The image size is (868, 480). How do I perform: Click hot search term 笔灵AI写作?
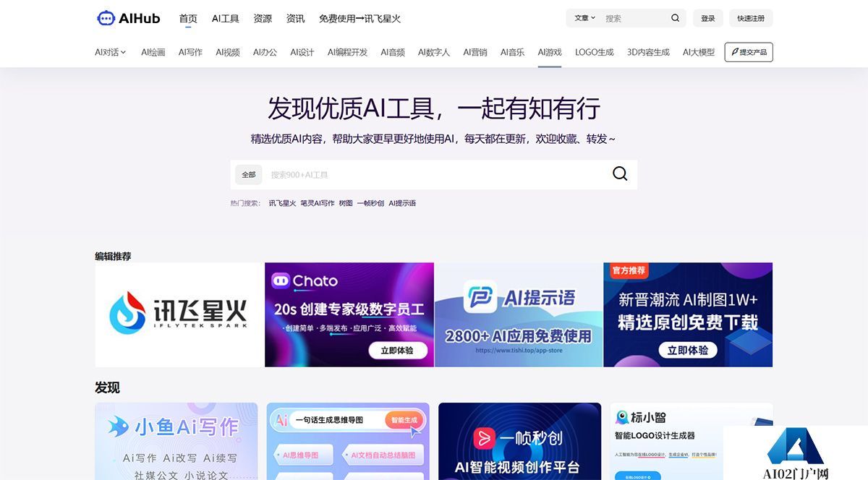point(318,203)
